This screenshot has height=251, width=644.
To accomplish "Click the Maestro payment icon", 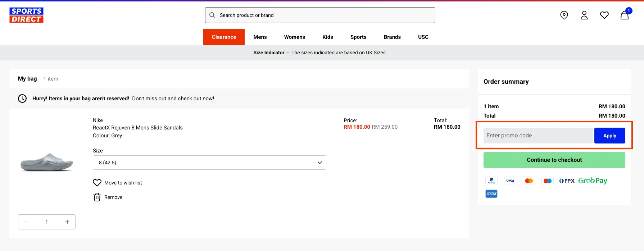I will [x=548, y=181].
